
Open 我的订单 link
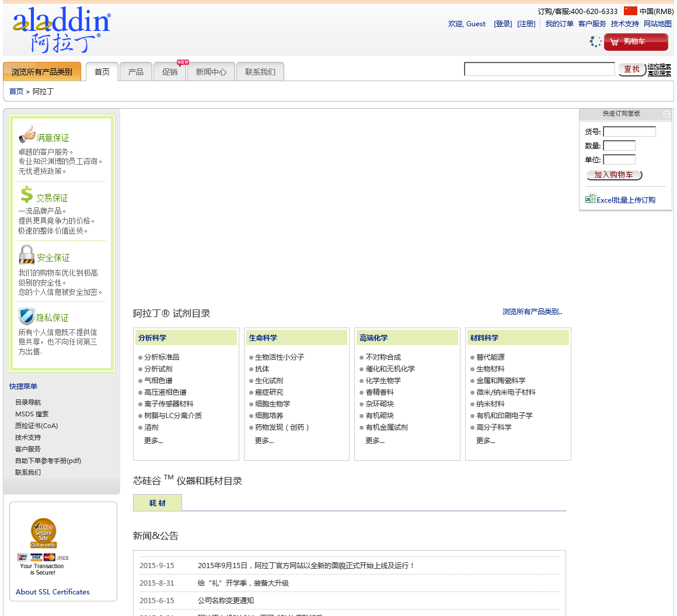coord(560,24)
